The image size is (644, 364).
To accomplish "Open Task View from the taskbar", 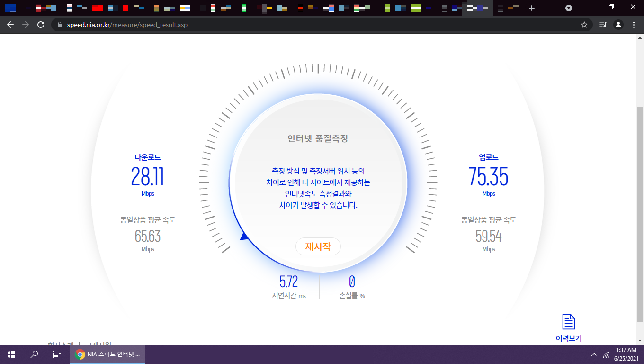I will [x=56, y=355].
